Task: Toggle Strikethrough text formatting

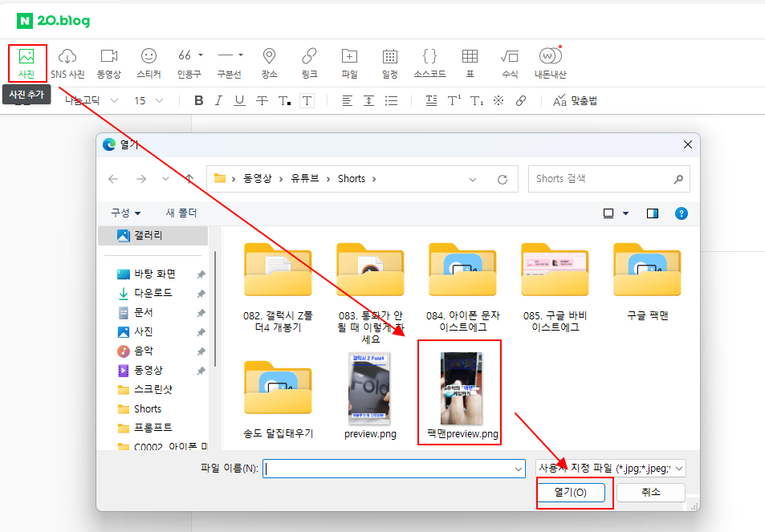Action: pos(262,101)
